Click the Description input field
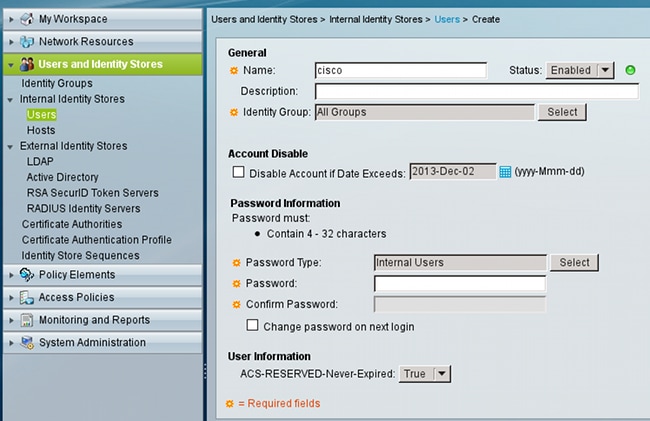 (477, 91)
